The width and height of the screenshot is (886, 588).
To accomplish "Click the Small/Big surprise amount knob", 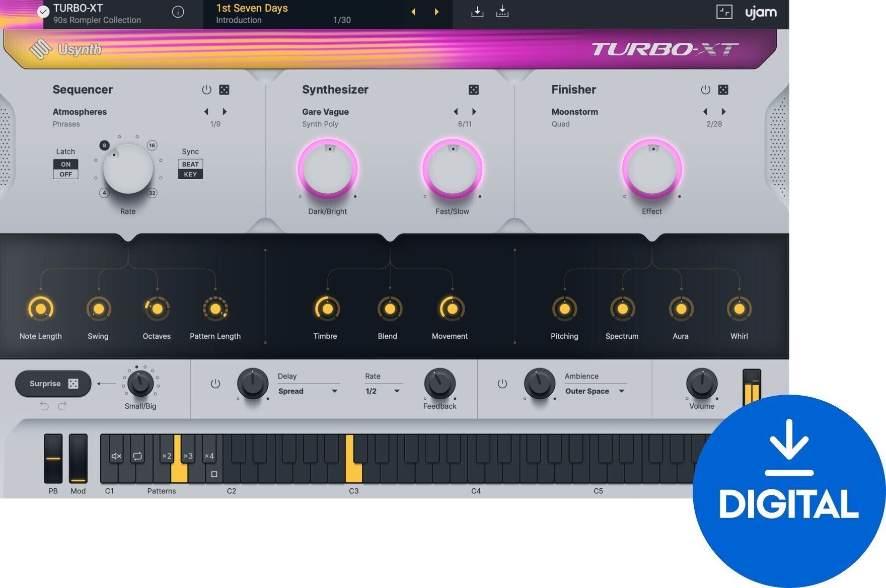I will [140, 384].
